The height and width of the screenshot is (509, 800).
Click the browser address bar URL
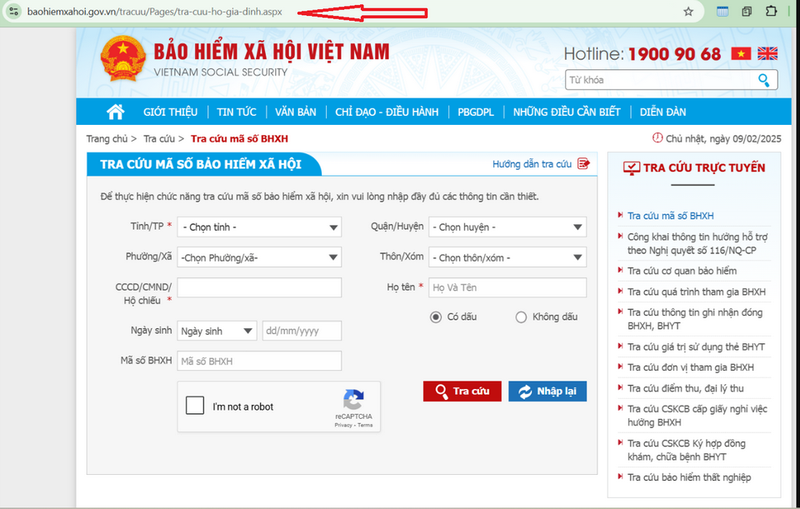point(155,11)
